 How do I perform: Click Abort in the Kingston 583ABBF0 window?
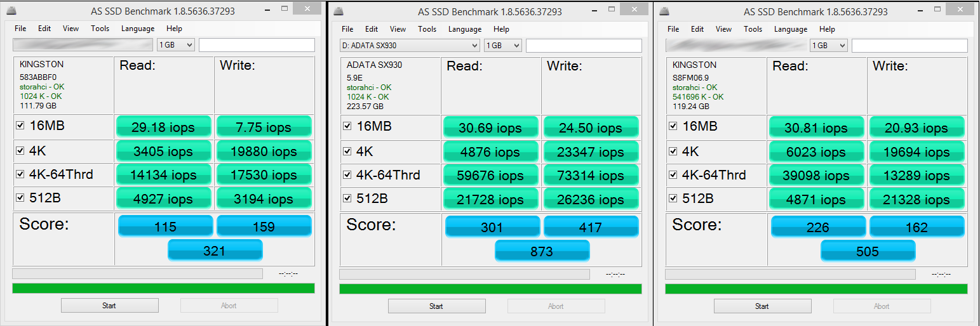point(229,306)
